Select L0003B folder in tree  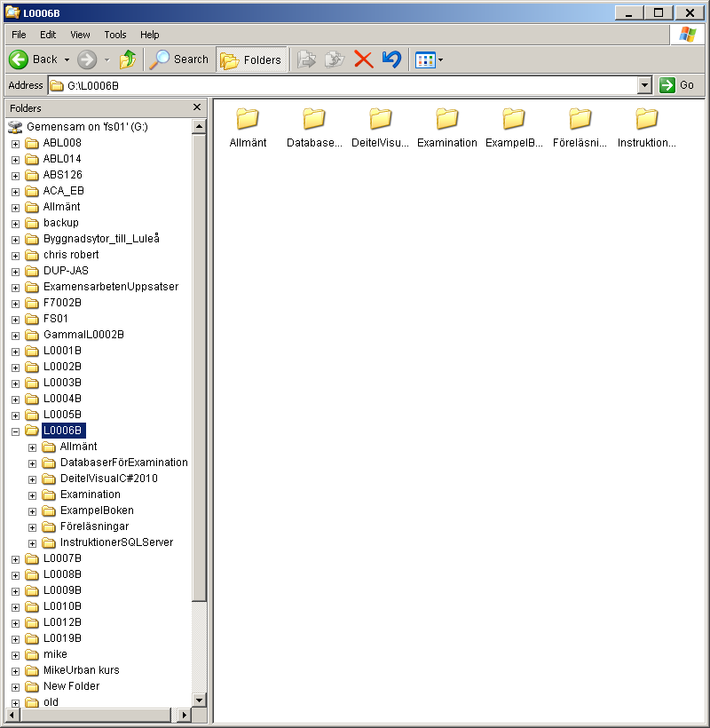coord(62,383)
